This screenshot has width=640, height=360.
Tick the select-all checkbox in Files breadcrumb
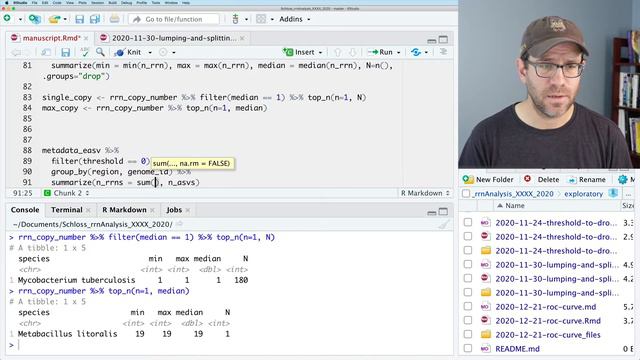click(466, 193)
